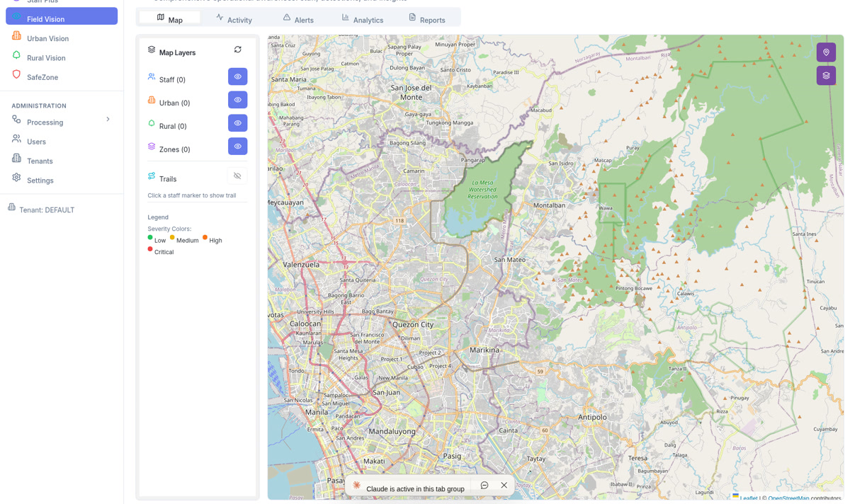Select the SafeZone shield icon in sidebar

(x=16, y=76)
